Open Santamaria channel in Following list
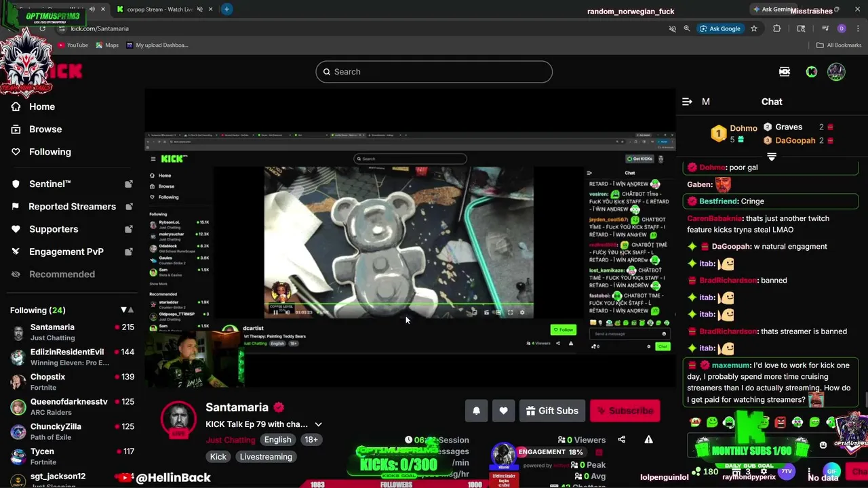Image resolution: width=868 pixels, height=488 pixels. (x=72, y=332)
